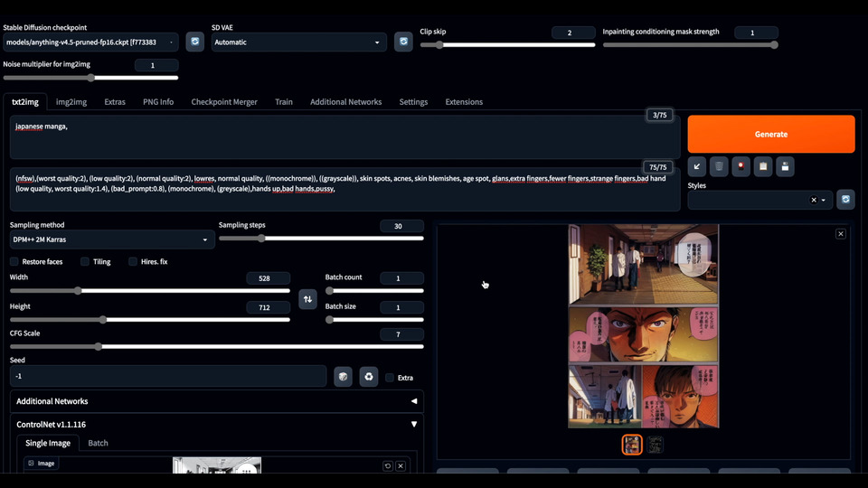868x488 pixels.
Task: Select the first colored output thumbnail
Action: 632,445
